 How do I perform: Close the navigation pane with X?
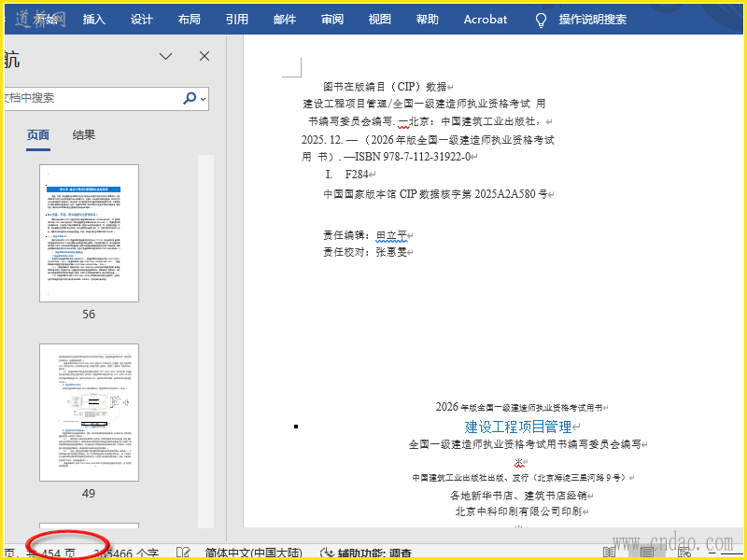[x=204, y=57]
